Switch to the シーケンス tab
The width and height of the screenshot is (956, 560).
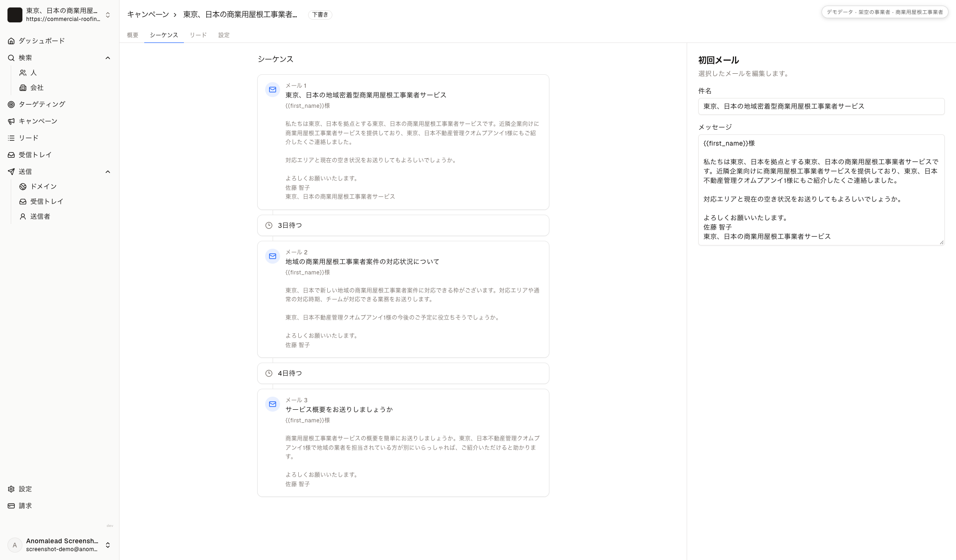pyautogui.click(x=164, y=35)
